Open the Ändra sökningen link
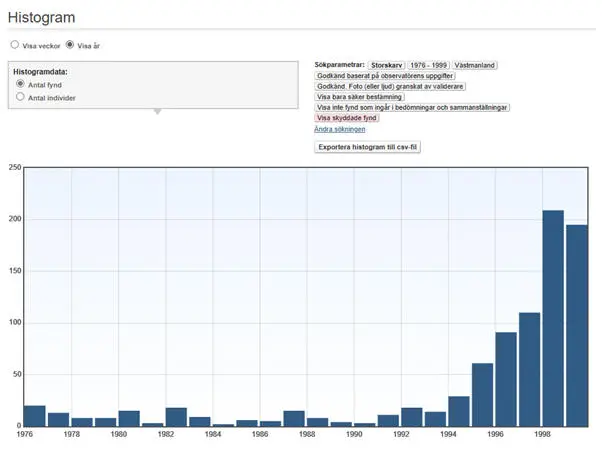The image size is (602, 449). (339, 129)
